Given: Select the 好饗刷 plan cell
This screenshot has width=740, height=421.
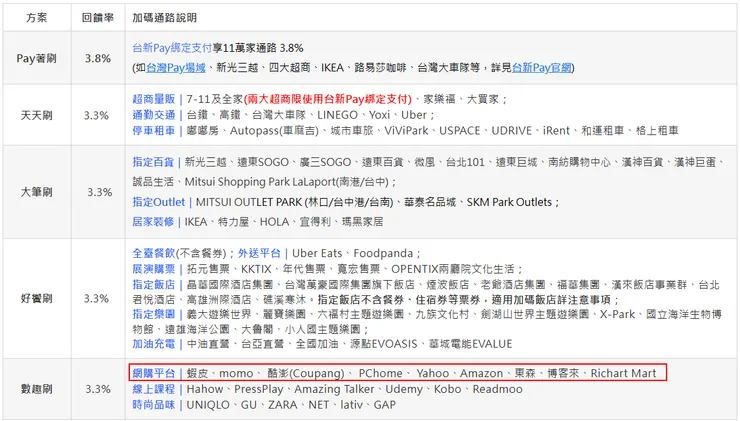Looking at the screenshot, I should 36,298.
